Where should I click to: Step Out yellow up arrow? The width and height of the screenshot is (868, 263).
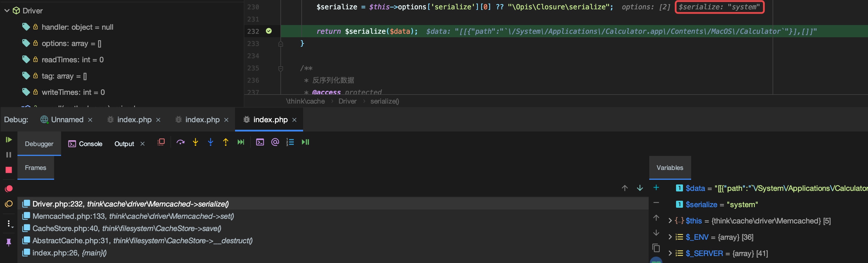(226, 142)
